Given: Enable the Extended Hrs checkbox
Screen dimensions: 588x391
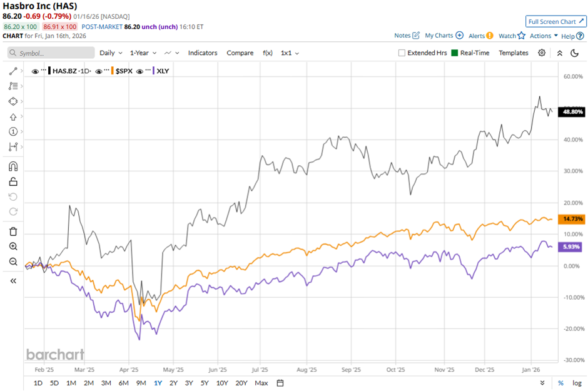Looking at the screenshot, I should point(402,53).
